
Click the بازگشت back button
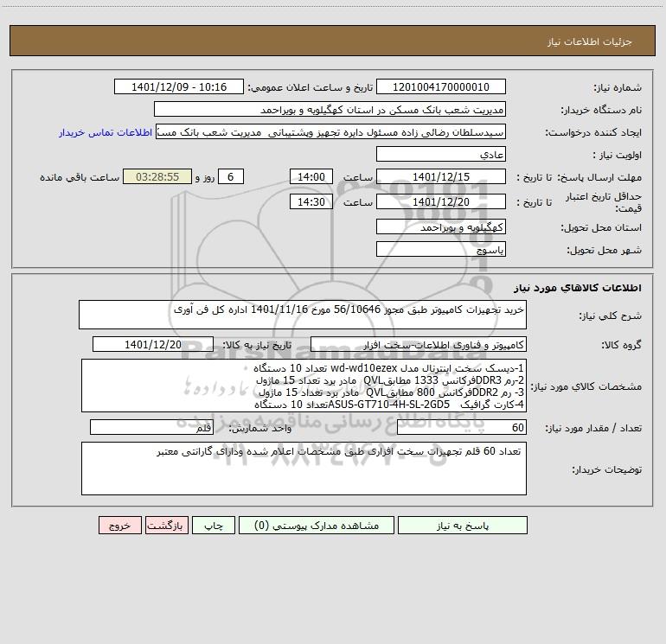(166, 526)
